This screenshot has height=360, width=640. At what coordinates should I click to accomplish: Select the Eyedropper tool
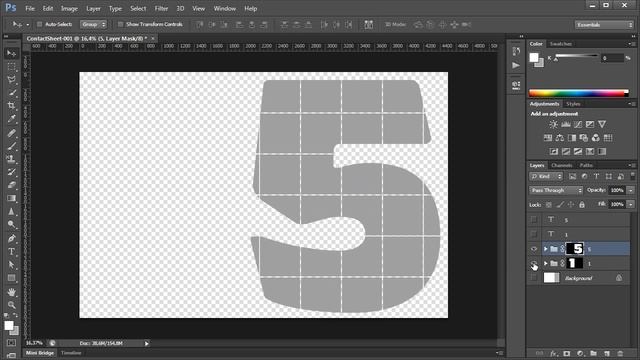pos(11,119)
